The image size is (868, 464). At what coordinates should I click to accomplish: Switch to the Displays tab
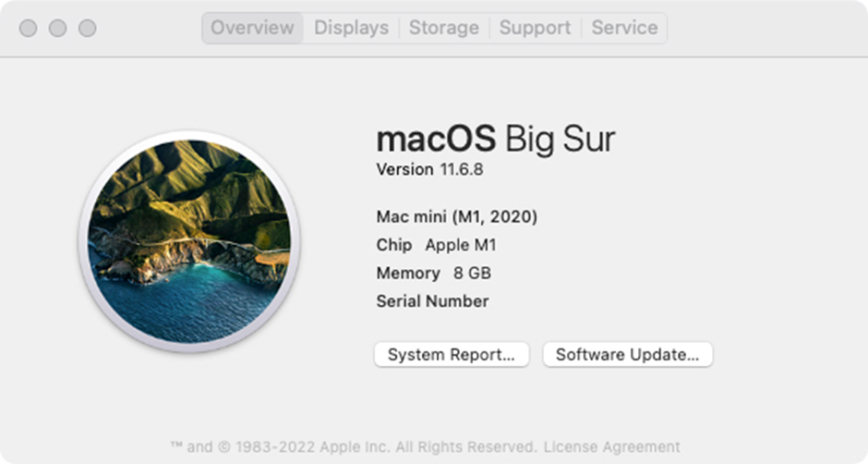pos(351,28)
